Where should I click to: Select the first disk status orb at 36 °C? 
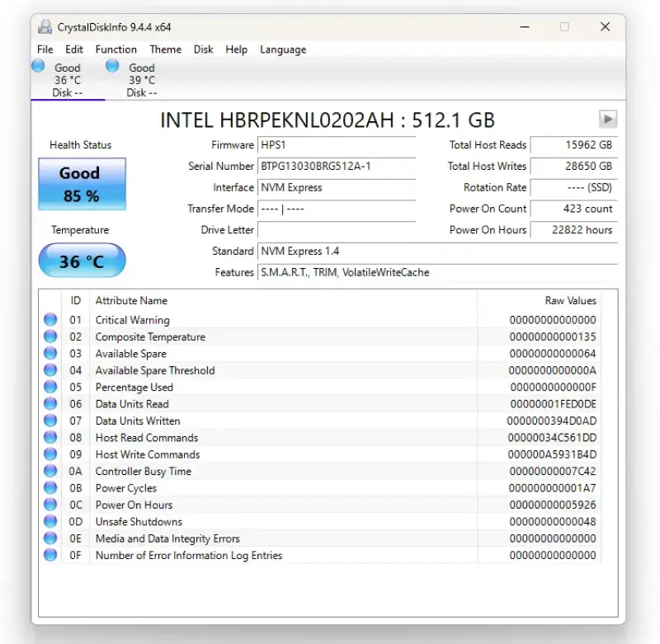pos(38,66)
